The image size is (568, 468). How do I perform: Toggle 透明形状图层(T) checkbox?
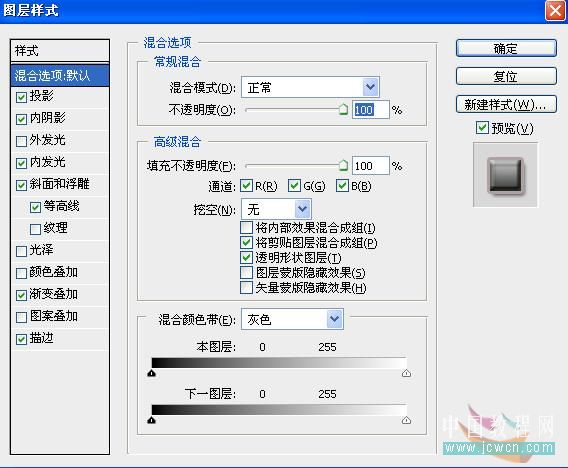tap(246, 258)
